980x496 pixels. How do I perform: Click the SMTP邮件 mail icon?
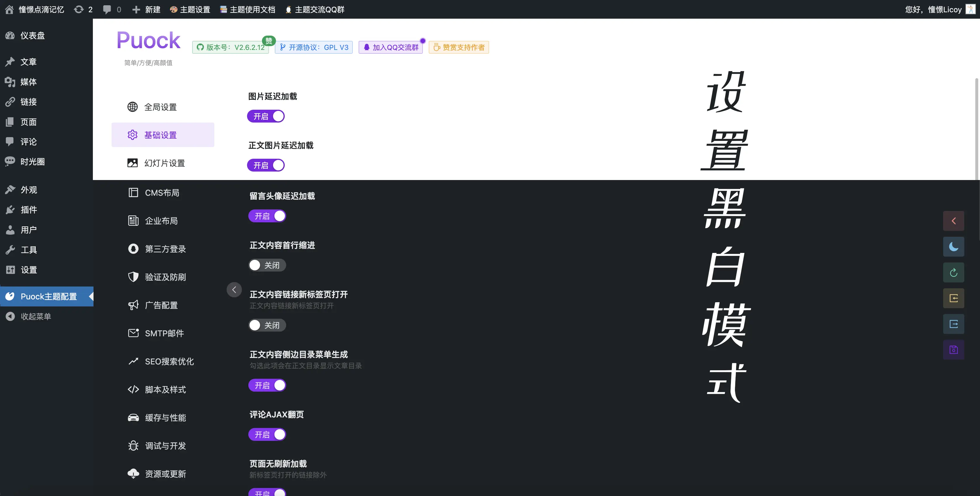click(132, 333)
